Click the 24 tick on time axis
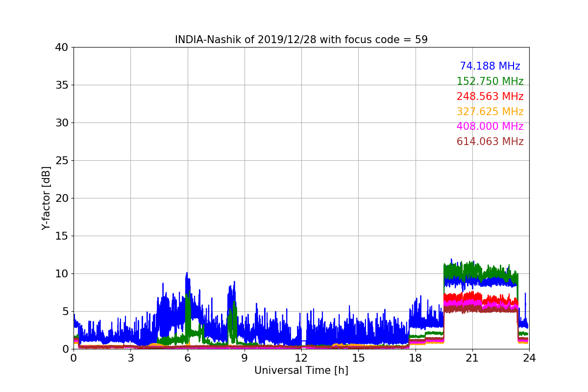 click(529, 358)
